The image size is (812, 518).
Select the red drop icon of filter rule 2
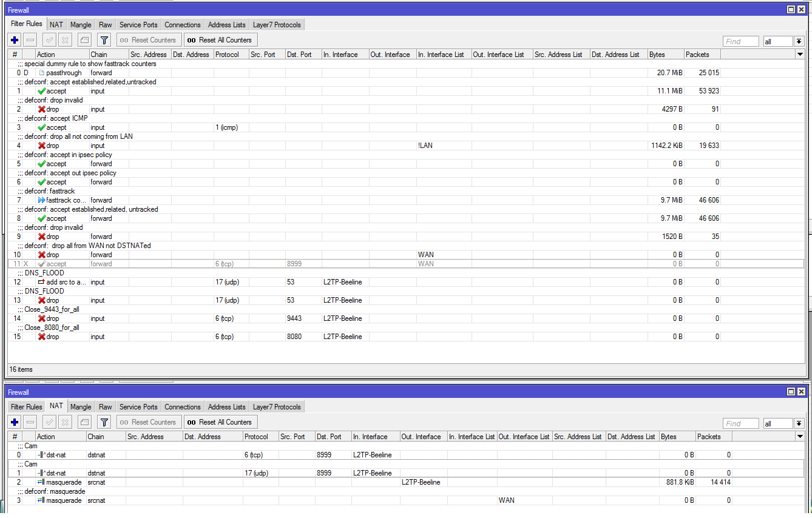pyautogui.click(x=41, y=109)
